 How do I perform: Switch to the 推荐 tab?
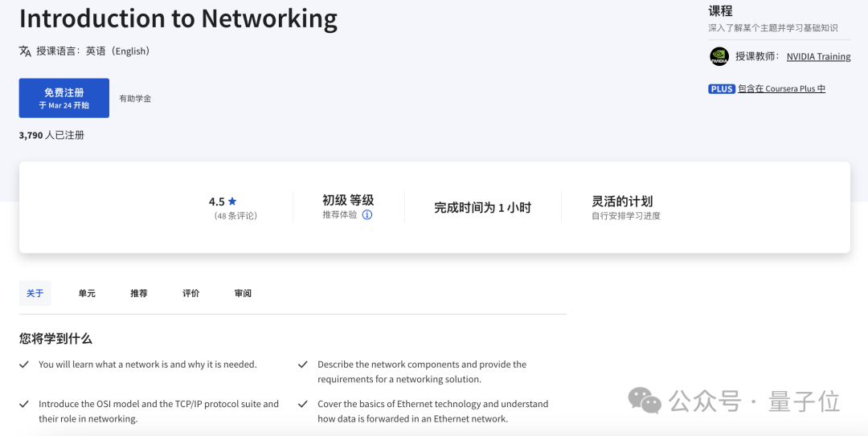139,293
